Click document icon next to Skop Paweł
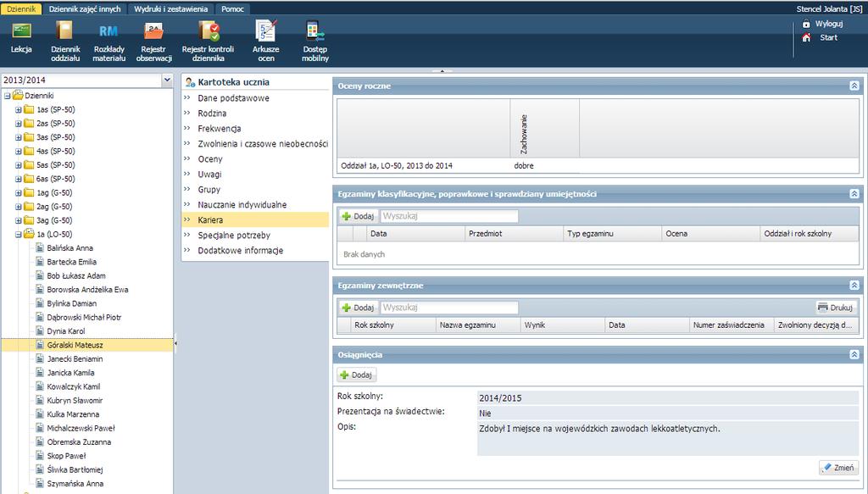Image resolution: width=868 pixels, height=494 pixels. 39,455
